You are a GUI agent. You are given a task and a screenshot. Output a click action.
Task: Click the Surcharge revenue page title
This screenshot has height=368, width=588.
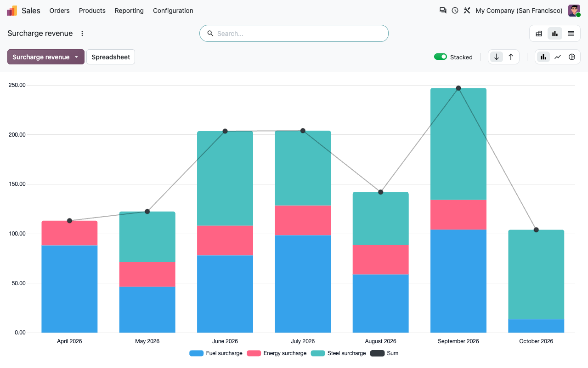tap(40, 34)
